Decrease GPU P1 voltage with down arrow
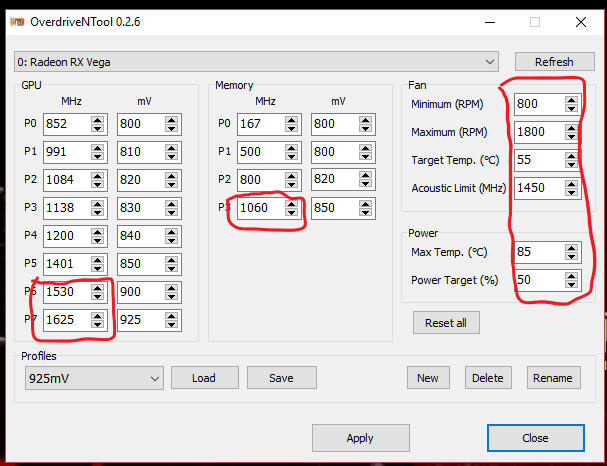Viewport: 607px width, 466px height. point(171,157)
